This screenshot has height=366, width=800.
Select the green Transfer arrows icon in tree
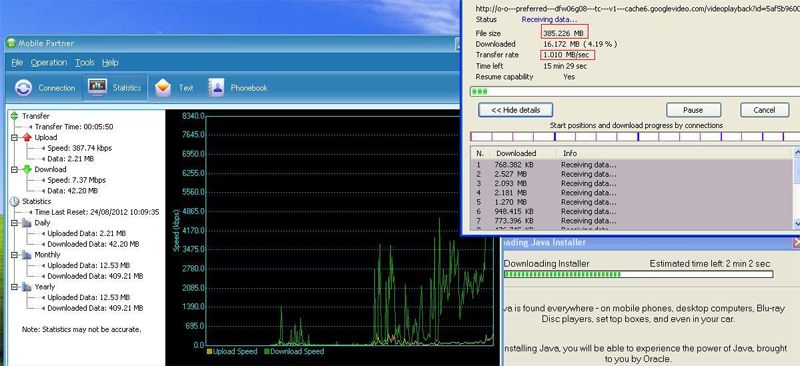pos(14,116)
